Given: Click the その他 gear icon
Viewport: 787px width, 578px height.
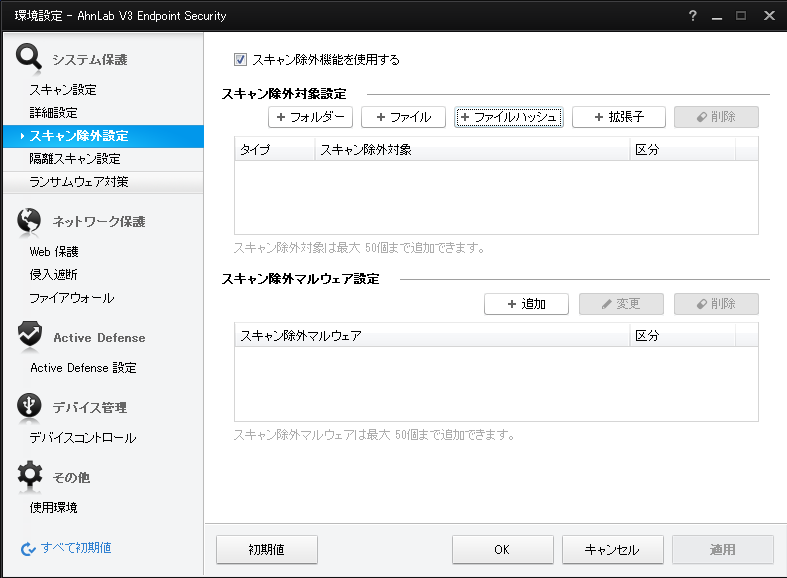Looking at the screenshot, I should [x=30, y=474].
